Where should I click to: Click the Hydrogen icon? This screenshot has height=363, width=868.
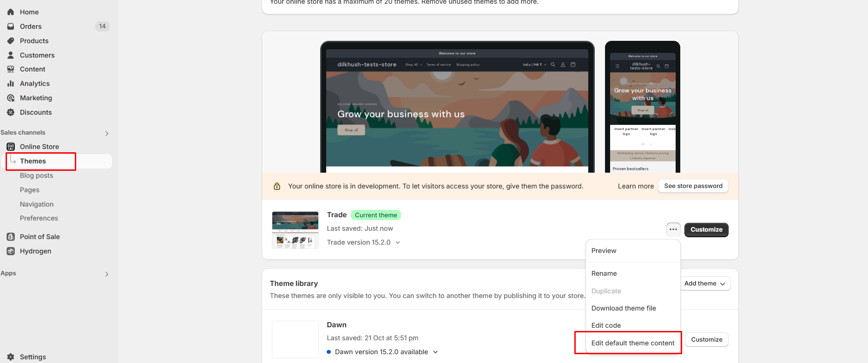pos(11,251)
